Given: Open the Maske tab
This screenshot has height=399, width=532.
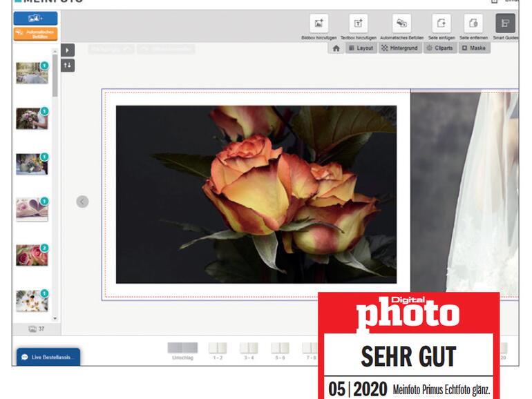Looking at the screenshot, I should pos(475,48).
